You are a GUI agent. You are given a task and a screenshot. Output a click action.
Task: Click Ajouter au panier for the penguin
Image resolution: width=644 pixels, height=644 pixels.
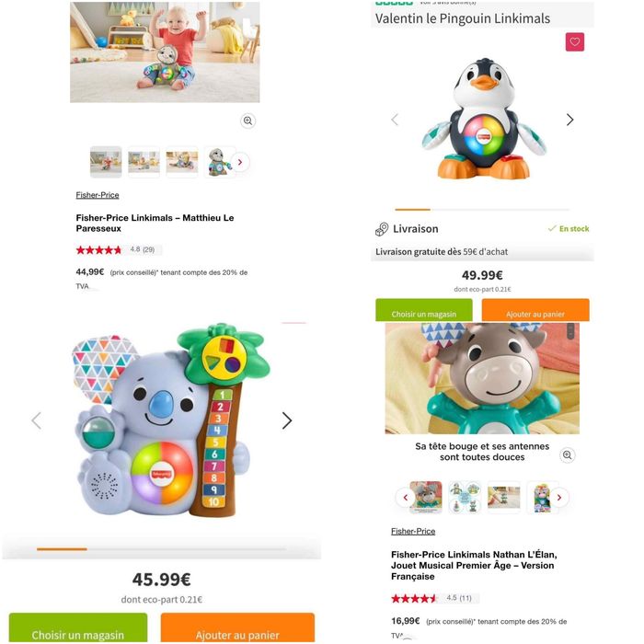point(535,311)
